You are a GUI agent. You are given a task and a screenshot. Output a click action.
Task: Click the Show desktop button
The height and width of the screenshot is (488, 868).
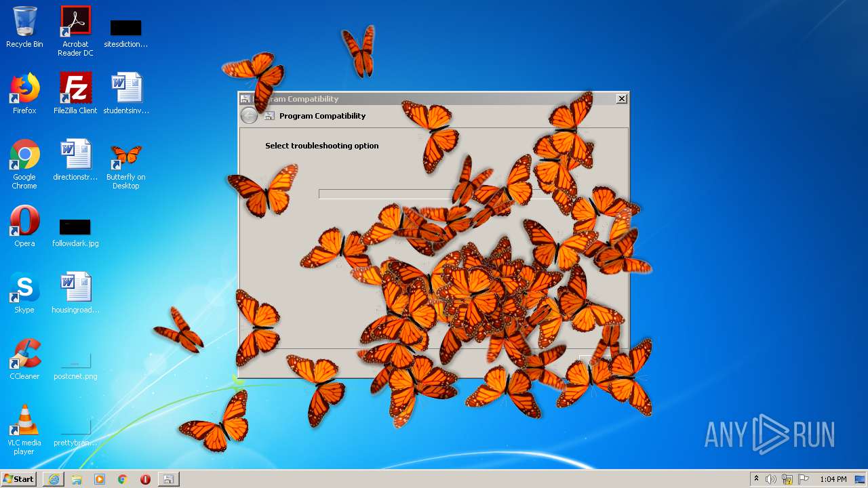click(x=861, y=479)
